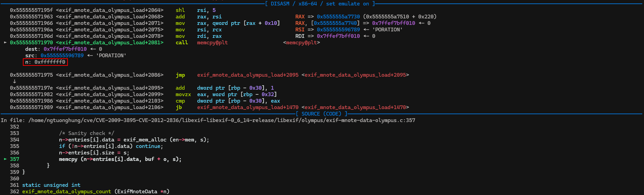Click the jmp mnemonic at olympus_load+2086

tap(180, 75)
